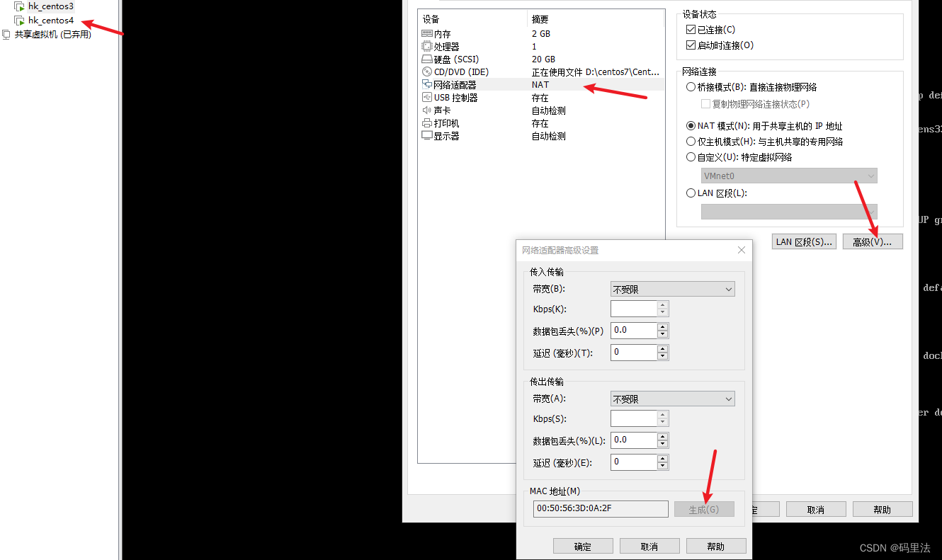Close the 网络适配器高级设置 dialog

pos(742,250)
